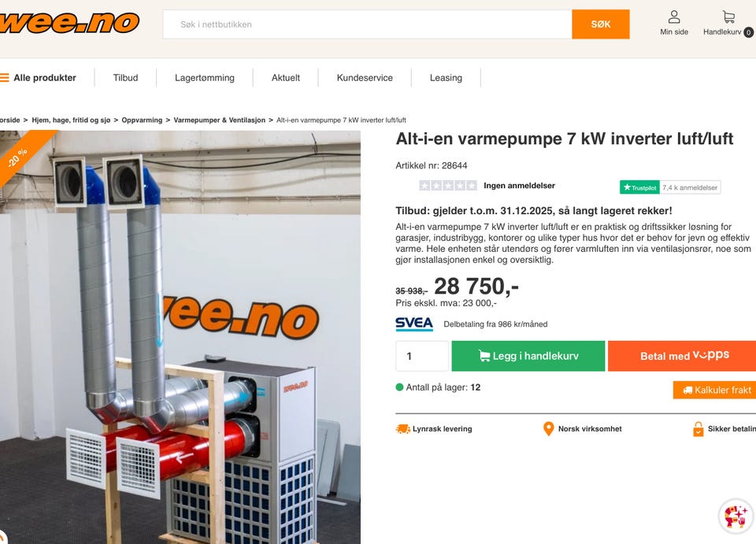This screenshot has height=544, width=756.
Task: Open the Handlekurv shopping cart icon
Action: 728,17
